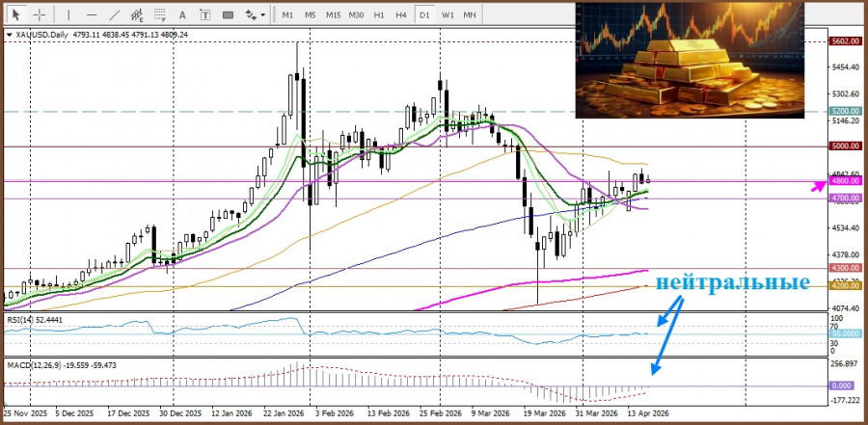Switch to the W1 weekly timeframe

click(x=448, y=14)
